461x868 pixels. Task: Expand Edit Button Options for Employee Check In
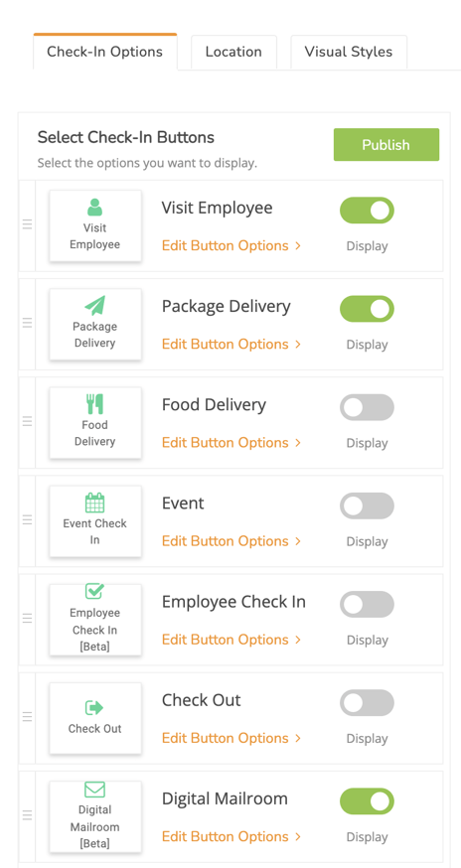[x=231, y=640]
